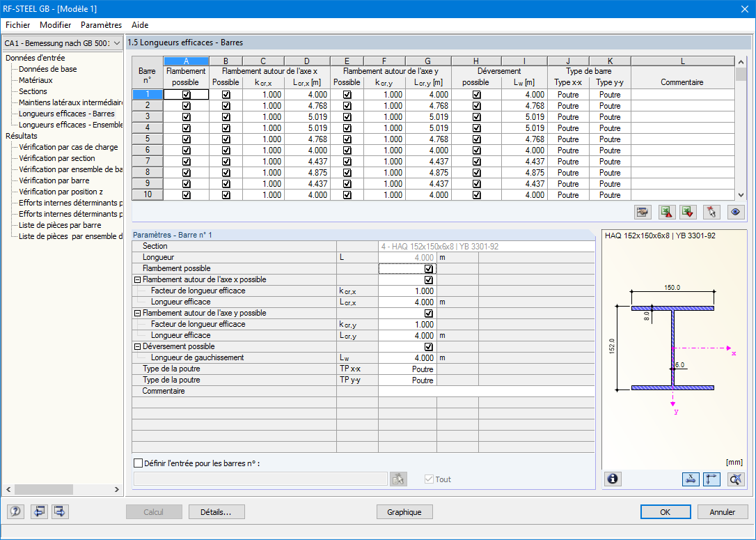Click TP x-x Poutre value in parameters
This screenshot has width=756, height=540.
tap(407, 369)
